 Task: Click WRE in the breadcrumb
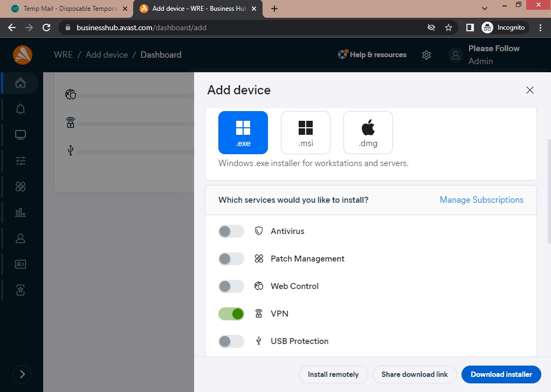[x=64, y=55]
